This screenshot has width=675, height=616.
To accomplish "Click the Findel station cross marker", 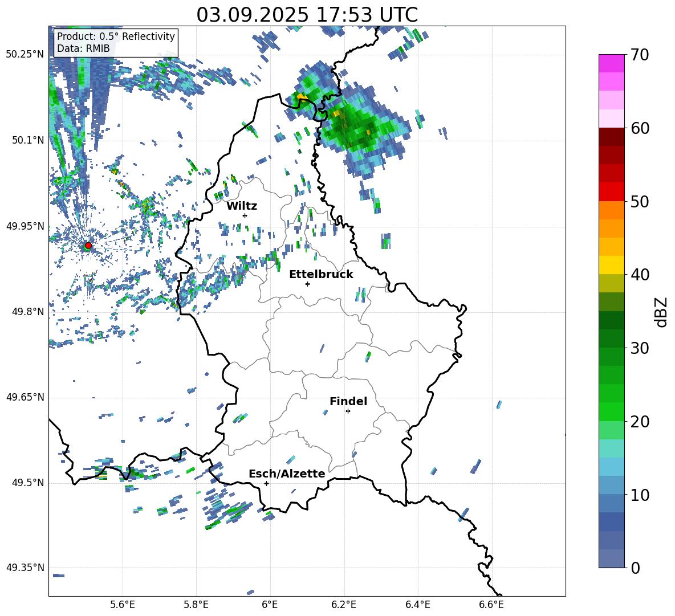I will [x=348, y=411].
